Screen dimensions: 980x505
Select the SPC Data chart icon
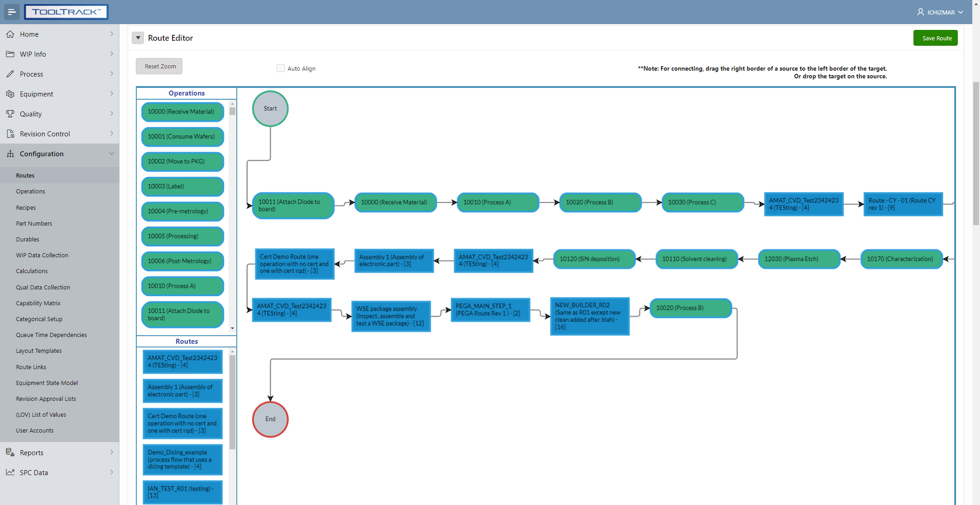(x=10, y=472)
